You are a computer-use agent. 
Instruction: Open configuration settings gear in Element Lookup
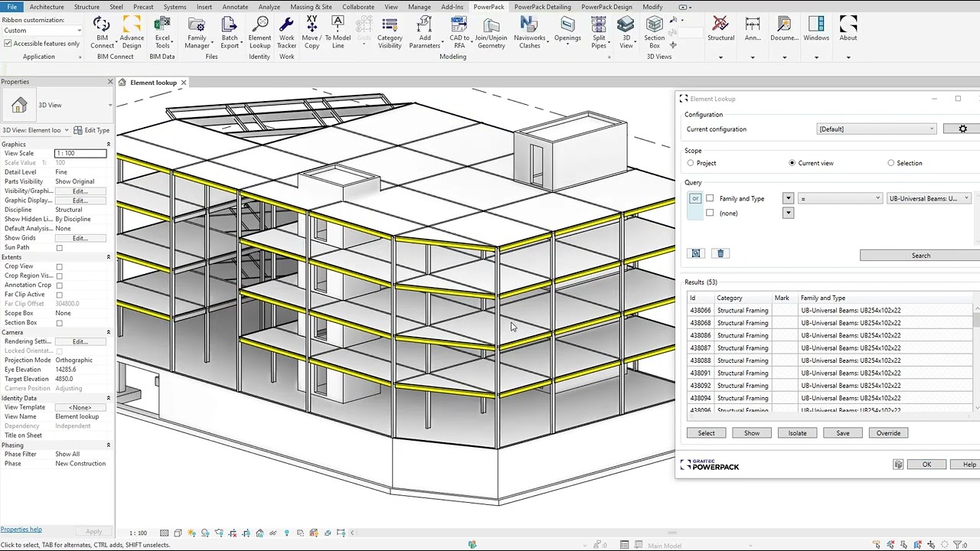point(963,129)
